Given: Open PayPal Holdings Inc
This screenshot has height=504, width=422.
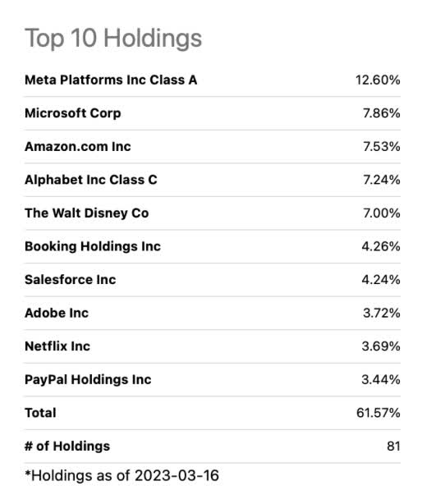Looking at the screenshot, I should (88, 379).
